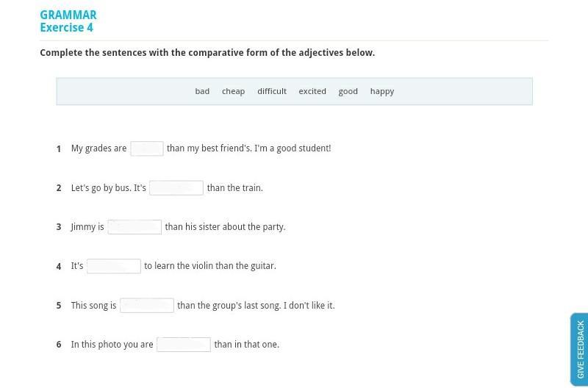Select the input box after "Let's go by bus. It's"
The image size is (588, 388).
pos(176,188)
